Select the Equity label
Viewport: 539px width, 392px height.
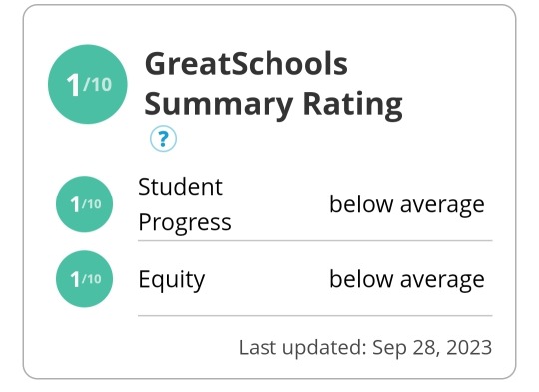pyautogui.click(x=172, y=280)
